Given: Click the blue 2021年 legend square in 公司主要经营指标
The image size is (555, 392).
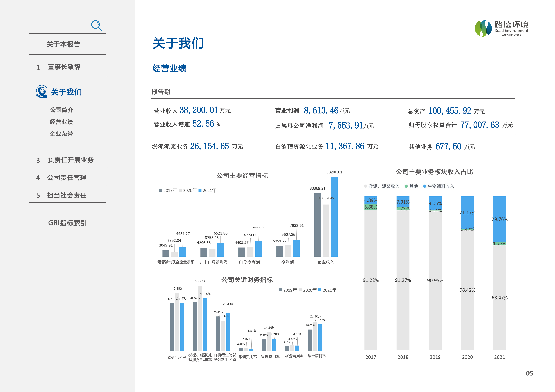Looking at the screenshot, I should click(x=200, y=190).
